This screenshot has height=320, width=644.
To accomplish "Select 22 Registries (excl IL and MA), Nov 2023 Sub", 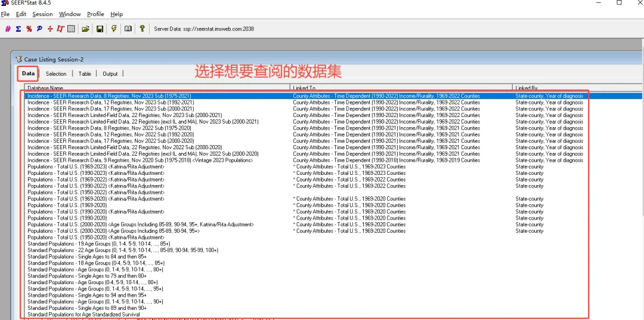I will (143, 122).
